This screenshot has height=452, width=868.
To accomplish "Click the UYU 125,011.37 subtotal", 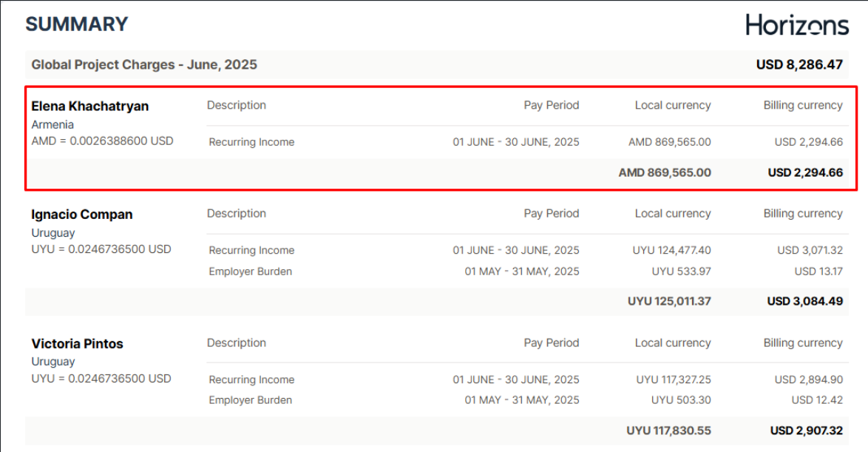I will tap(669, 302).
